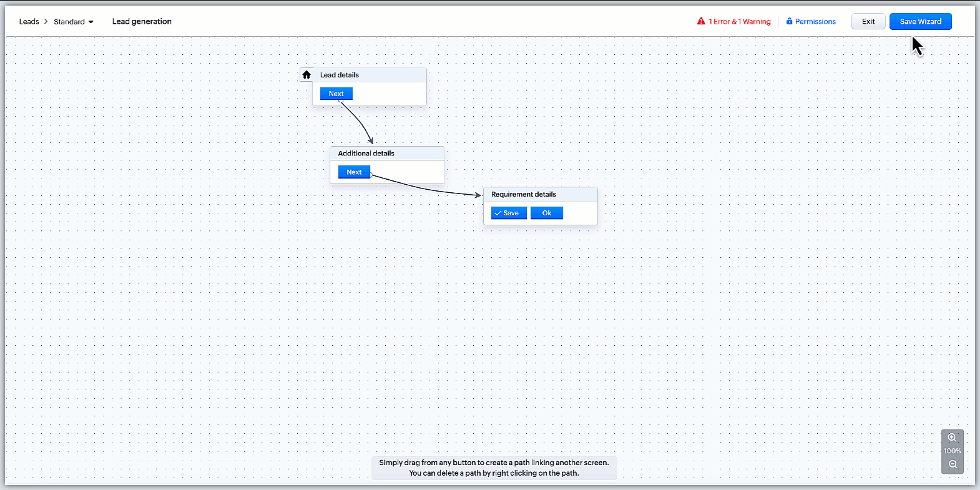Go back to Leads via the breadcrumb
Viewport: 980px width, 490px height.
[29, 22]
